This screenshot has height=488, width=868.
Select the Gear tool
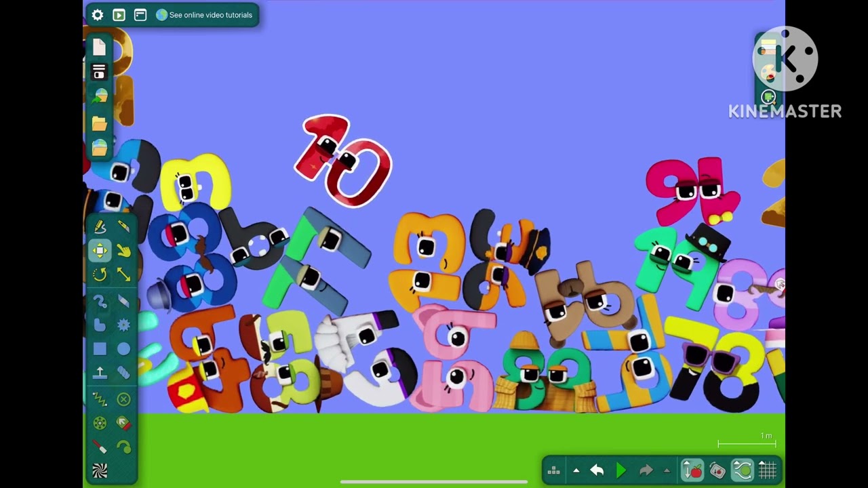(123, 325)
